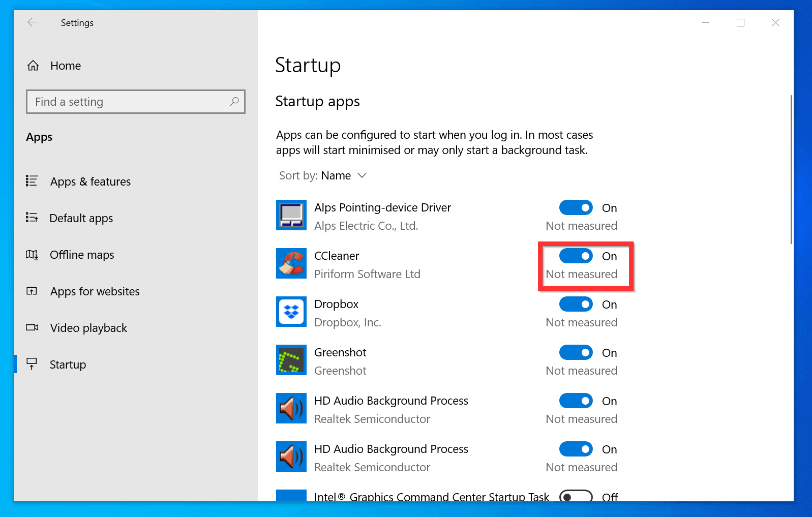Viewport: 812px width, 517px height.
Task: Click Alps Pointing-device Driver text
Action: pyautogui.click(x=382, y=207)
